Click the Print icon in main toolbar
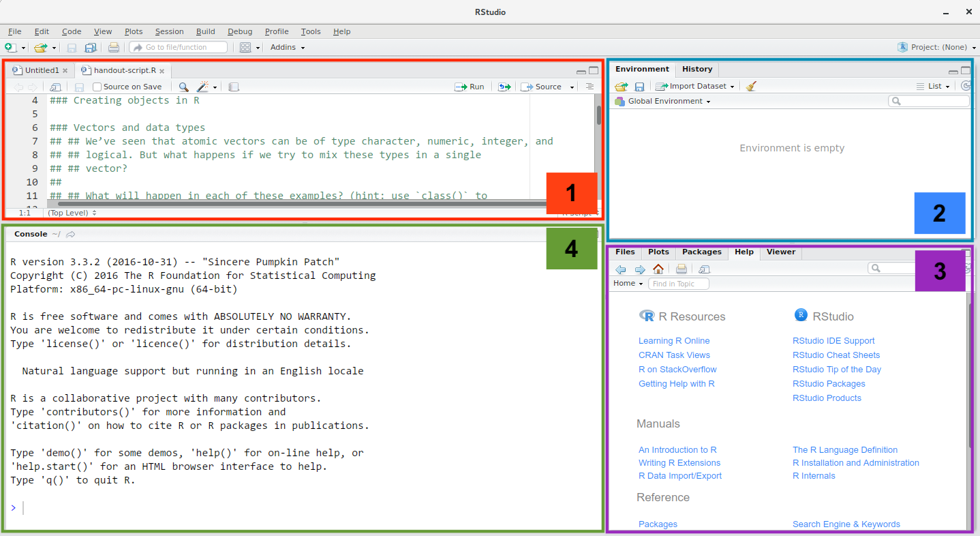Screen dimensions: 980x536 click(113, 47)
